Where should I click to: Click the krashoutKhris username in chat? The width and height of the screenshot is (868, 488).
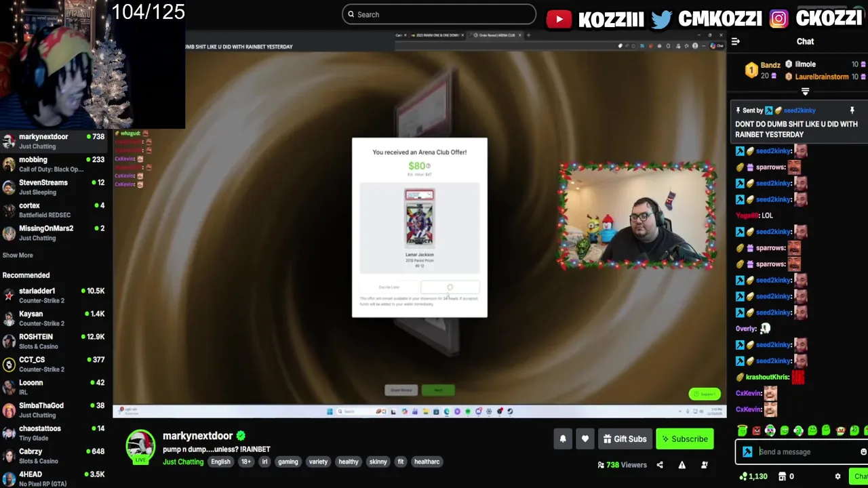pos(767,378)
